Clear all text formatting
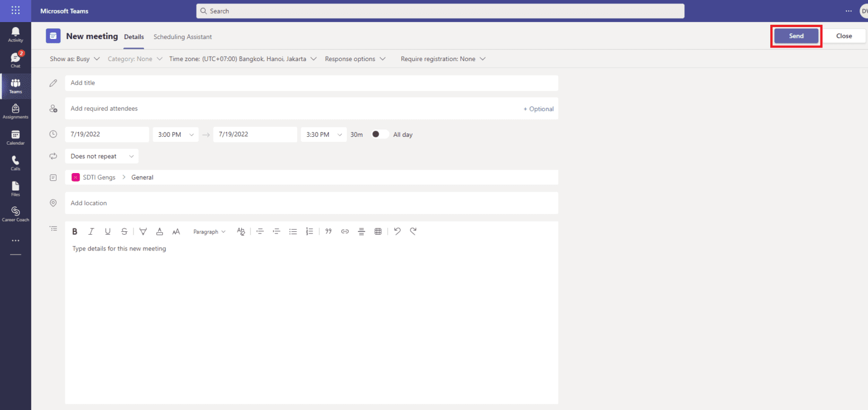868x410 pixels. (x=241, y=231)
